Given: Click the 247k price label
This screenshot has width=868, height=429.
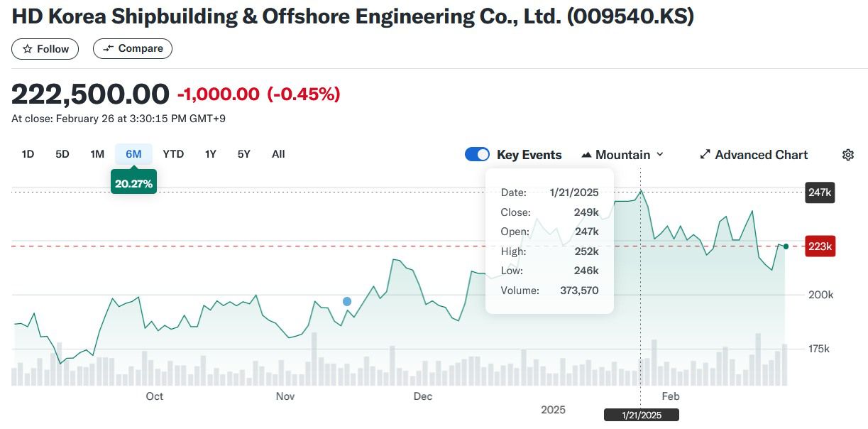Looking at the screenshot, I should click(x=820, y=192).
